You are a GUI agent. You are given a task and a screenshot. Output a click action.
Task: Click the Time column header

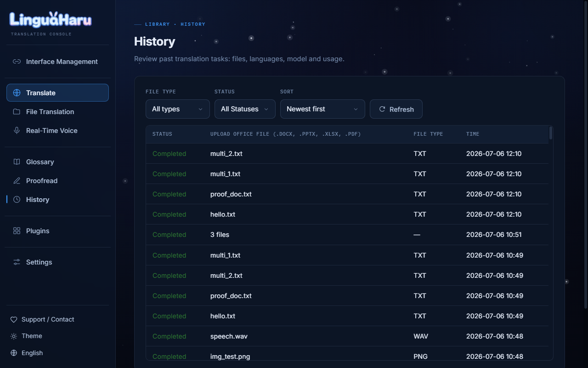tap(473, 134)
